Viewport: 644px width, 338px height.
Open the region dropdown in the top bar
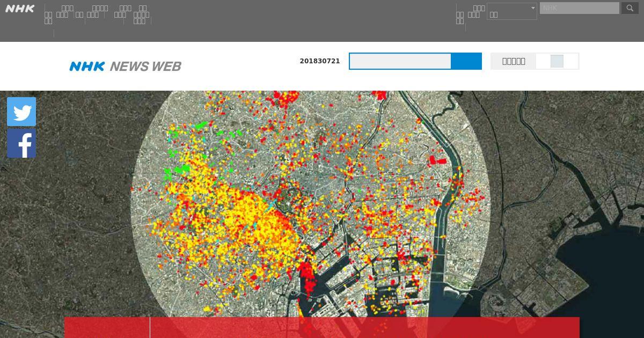tap(512, 11)
